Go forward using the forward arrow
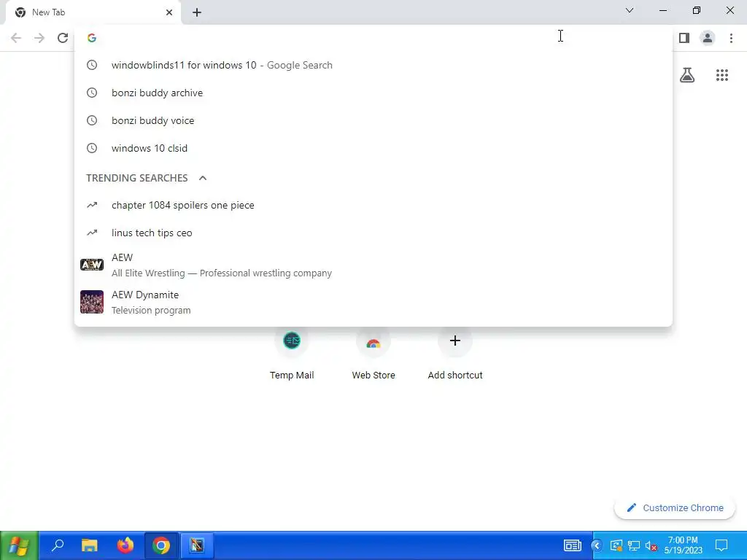Image resolution: width=747 pixels, height=560 pixels. point(39,38)
